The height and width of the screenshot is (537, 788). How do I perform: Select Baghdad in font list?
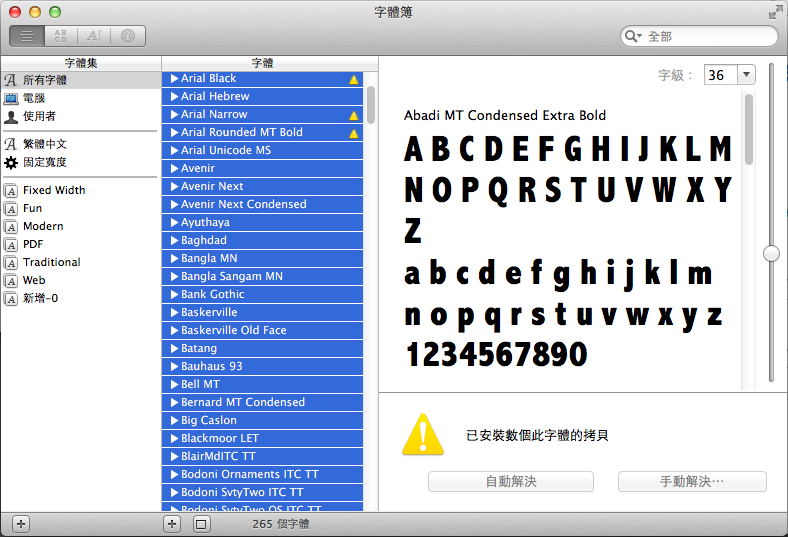point(262,240)
